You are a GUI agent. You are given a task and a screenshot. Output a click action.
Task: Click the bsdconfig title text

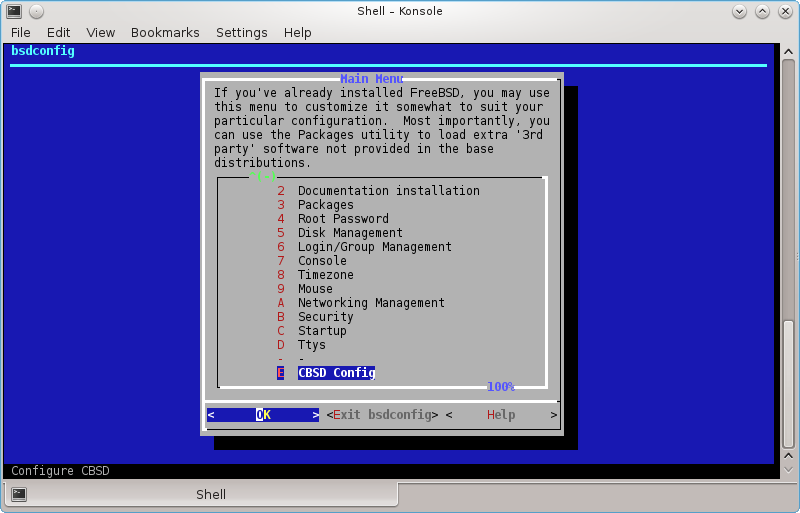(43, 51)
